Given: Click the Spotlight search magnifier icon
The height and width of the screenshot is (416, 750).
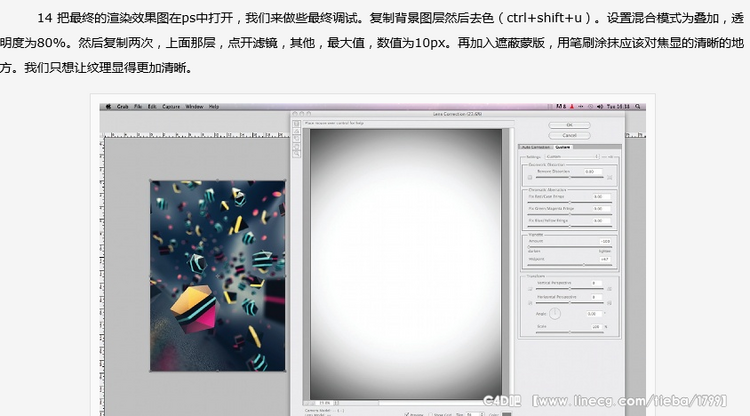Looking at the screenshot, I should click(x=638, y=107).
